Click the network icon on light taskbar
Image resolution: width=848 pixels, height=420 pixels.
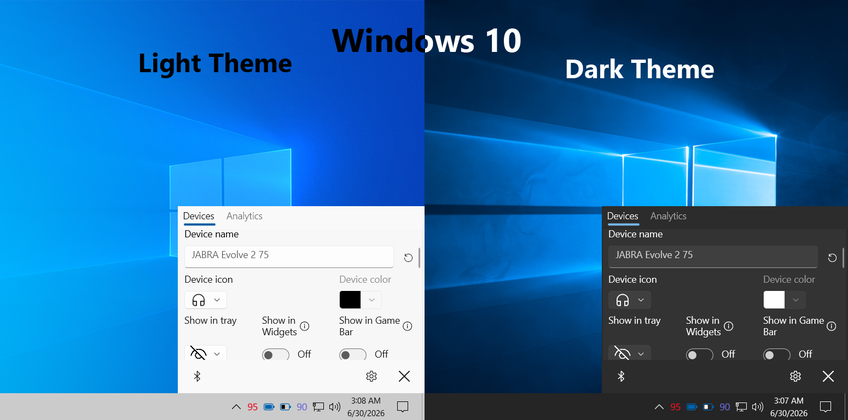point(319,407)
